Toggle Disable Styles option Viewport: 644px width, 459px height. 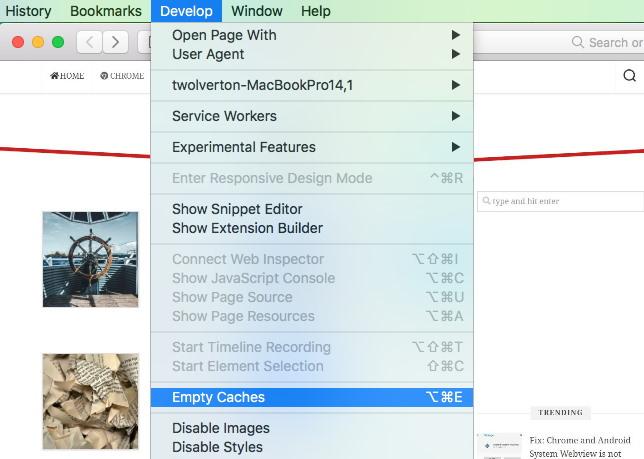217,447
